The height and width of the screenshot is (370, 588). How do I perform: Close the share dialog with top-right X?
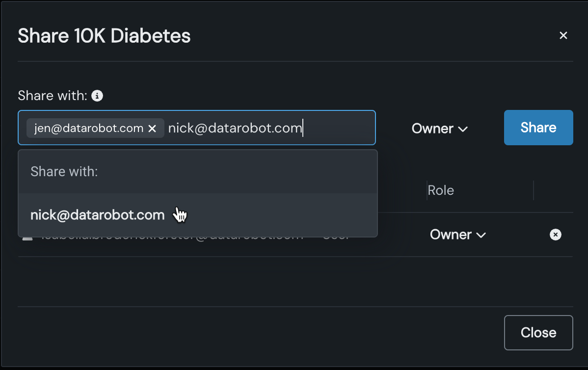point(563,35)
